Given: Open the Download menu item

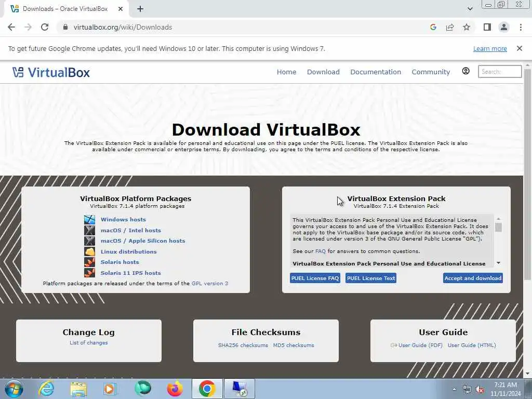Looking at the screenshot, I should click(x=323, y=72).
